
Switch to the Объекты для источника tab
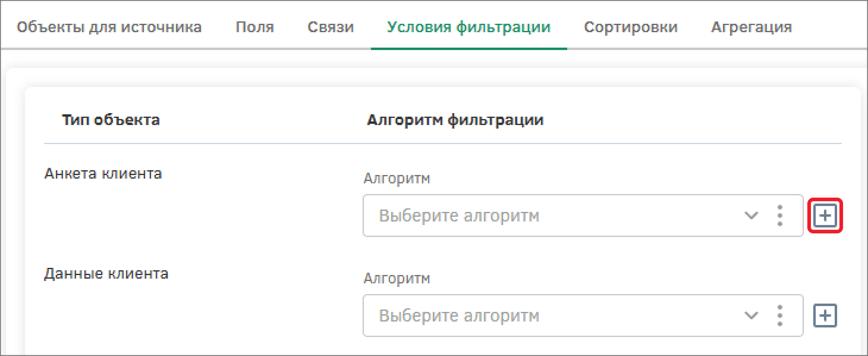pos(109,27)
